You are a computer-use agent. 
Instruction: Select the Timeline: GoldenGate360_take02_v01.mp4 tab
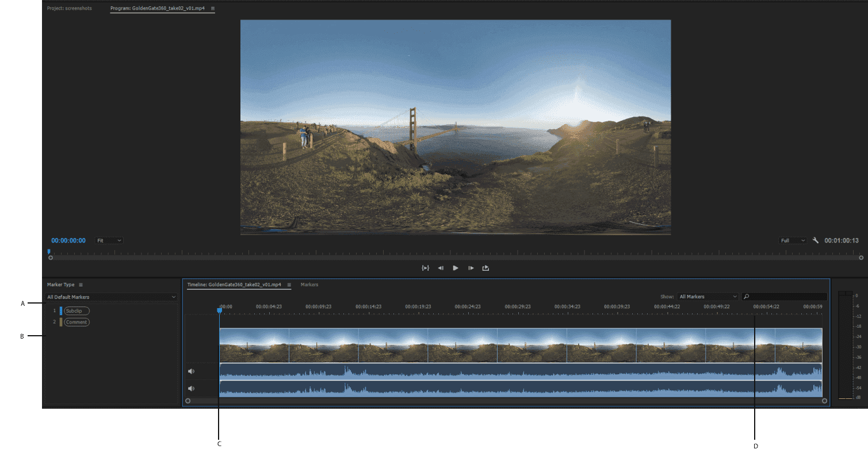click(234, 285)
